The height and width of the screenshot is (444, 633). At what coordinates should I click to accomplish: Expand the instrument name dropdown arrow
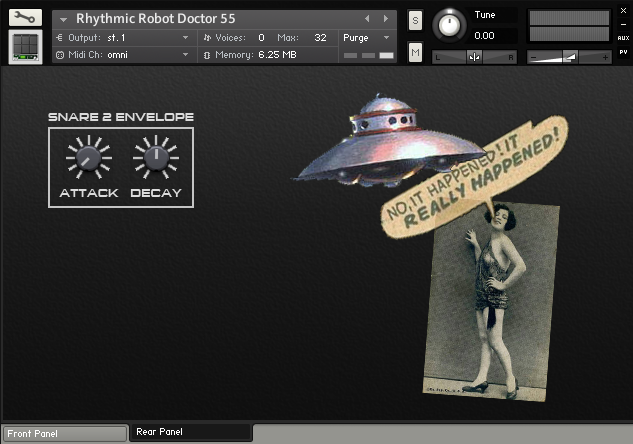[x=63, y=19]
